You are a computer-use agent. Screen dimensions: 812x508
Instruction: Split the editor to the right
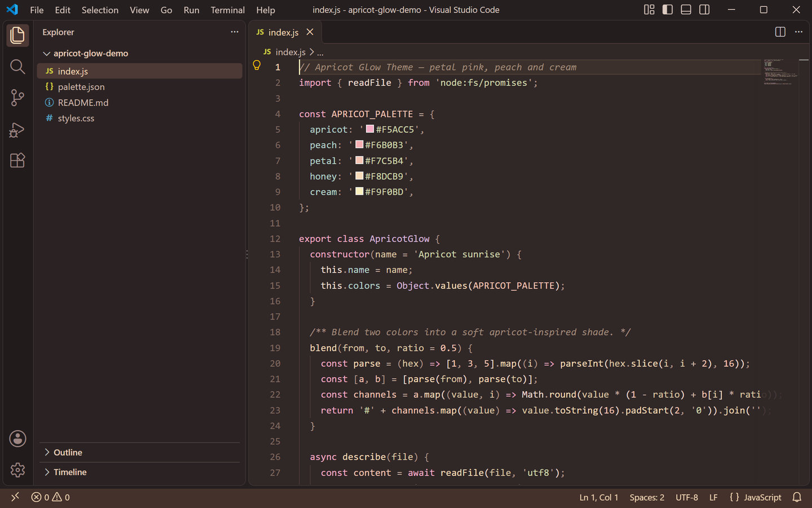[x=780, y=32]
